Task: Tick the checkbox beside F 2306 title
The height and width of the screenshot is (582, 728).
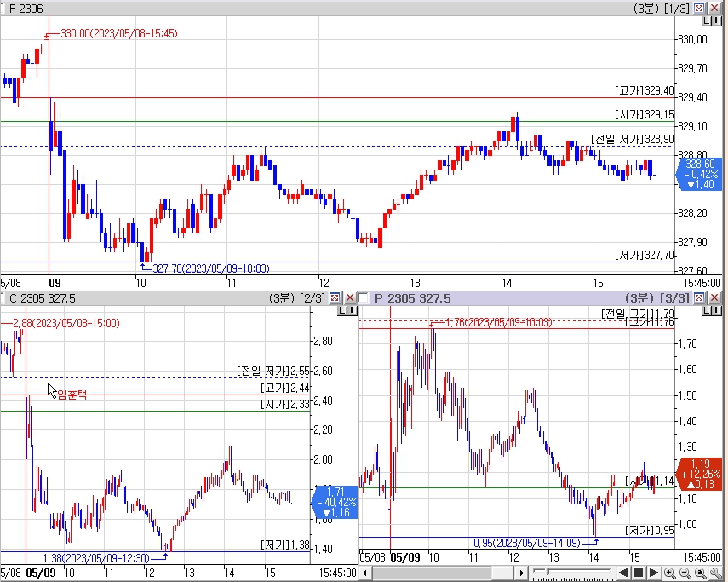Action: pyautogui.click(x=3, y=9)
